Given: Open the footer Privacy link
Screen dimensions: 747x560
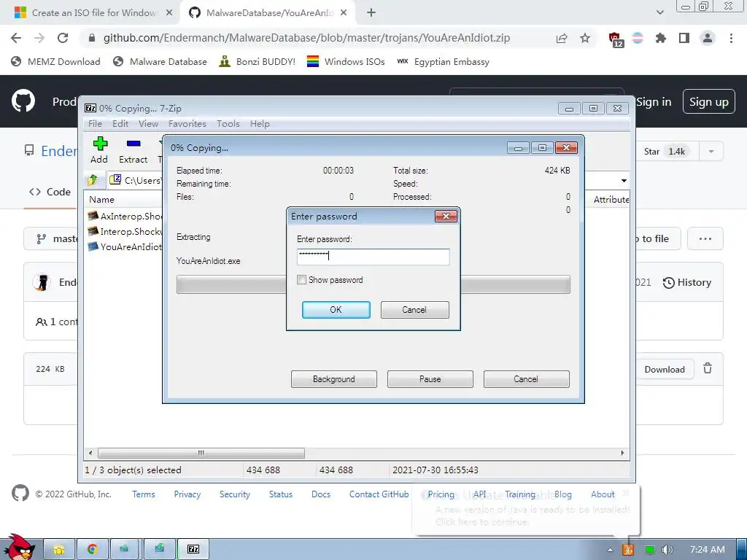Looking at the screenshot, I should 187,494.
